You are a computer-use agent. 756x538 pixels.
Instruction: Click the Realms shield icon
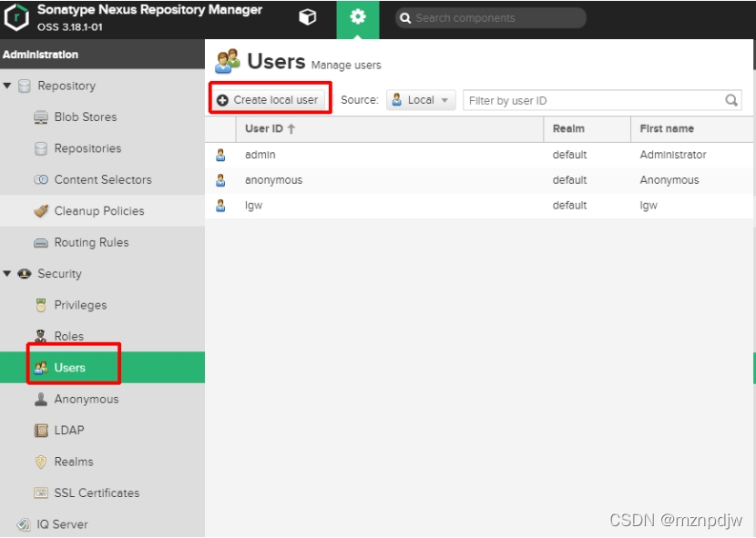[x=41, y=462]
